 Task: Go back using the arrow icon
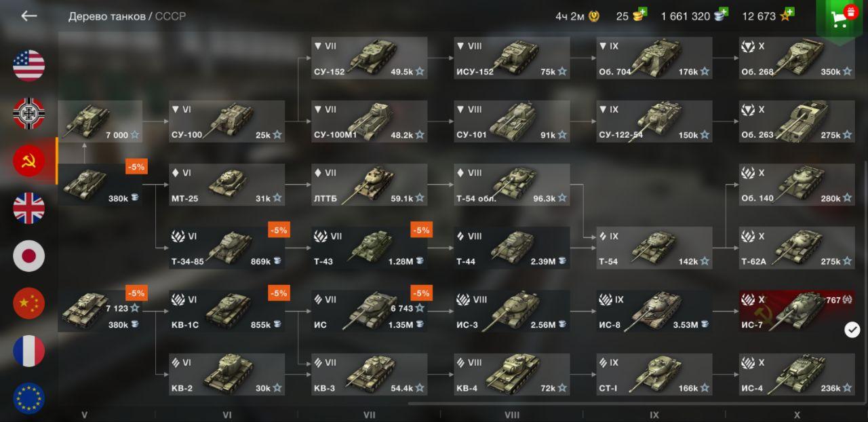click(x=29, y=16)
